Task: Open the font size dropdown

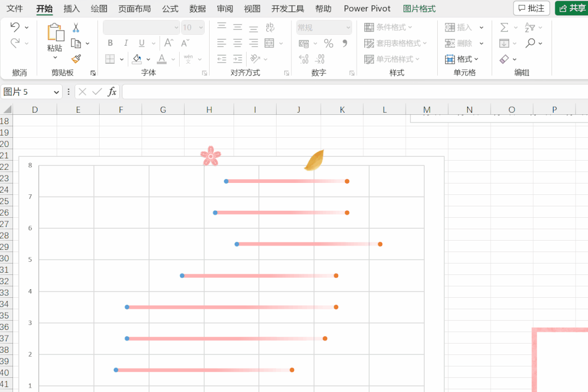Action: coord(201,27)
